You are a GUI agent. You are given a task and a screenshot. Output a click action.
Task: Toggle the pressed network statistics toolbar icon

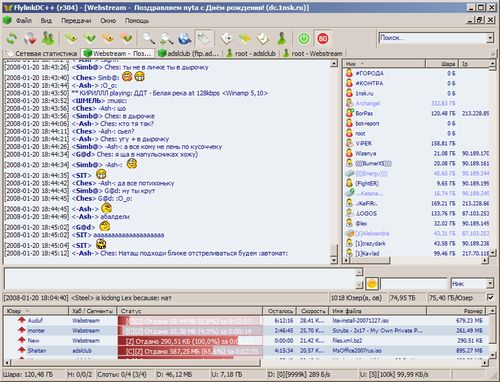click(203, 39)
